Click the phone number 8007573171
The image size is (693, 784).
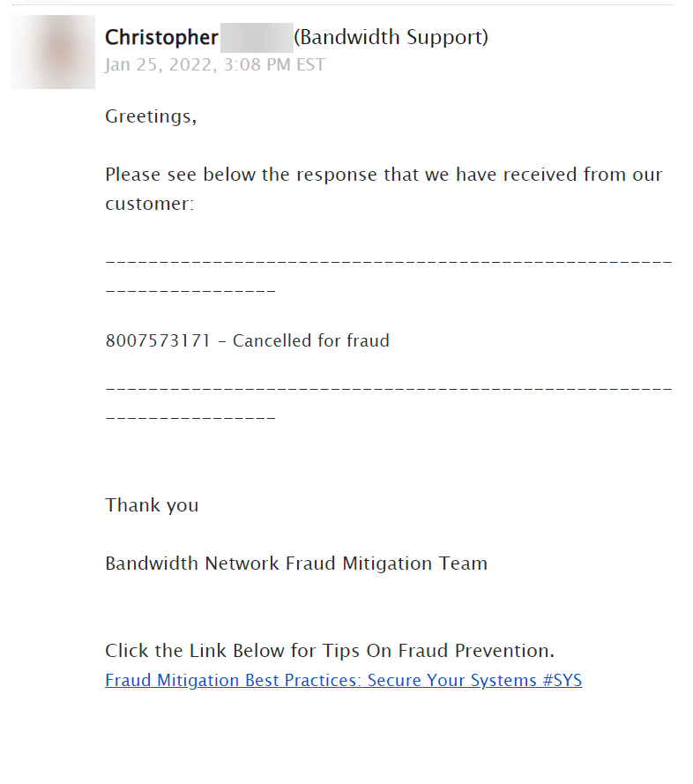click(x=158, y=340)
